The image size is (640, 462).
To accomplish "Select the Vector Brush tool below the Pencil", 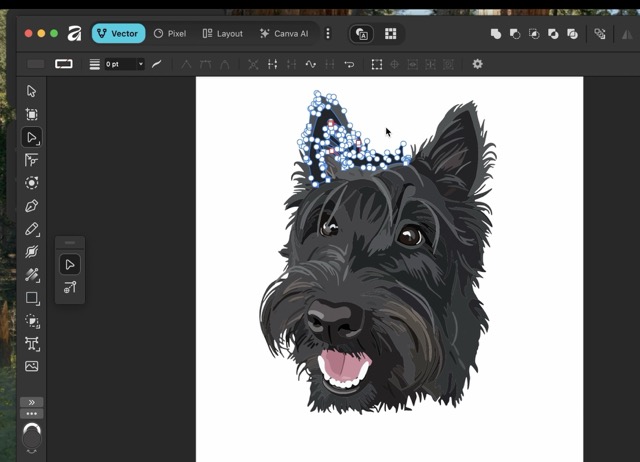I will 31,251.
